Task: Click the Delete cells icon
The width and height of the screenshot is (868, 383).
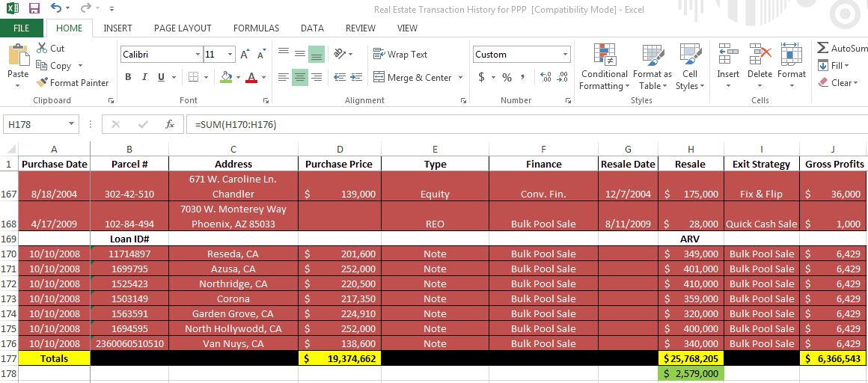Action: [x=759, y=55]
